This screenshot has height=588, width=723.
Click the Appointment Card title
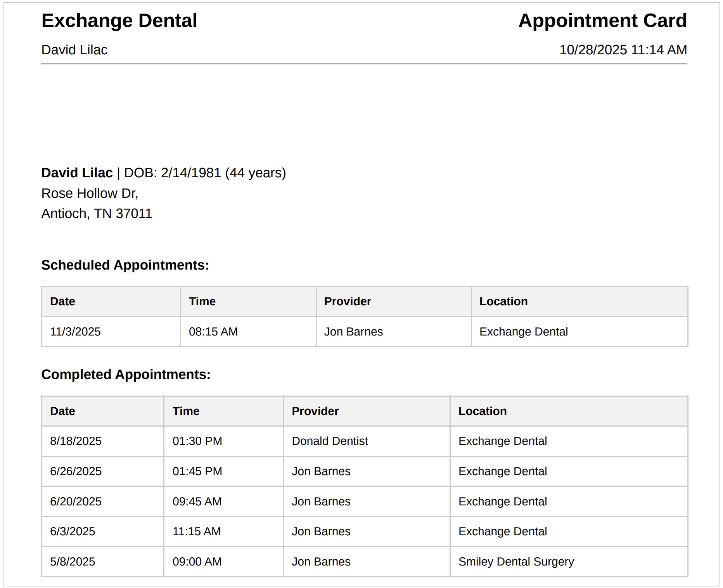602,21
